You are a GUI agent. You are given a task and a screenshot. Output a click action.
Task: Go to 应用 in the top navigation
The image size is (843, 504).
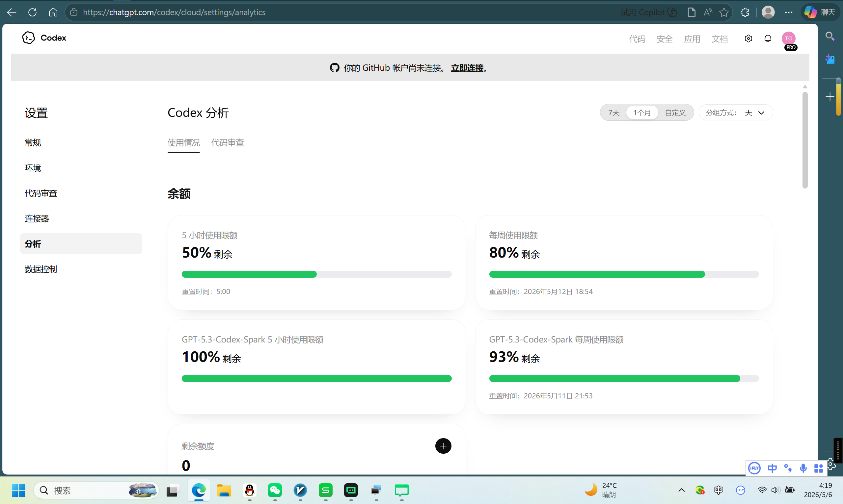(x=692, y=39)
